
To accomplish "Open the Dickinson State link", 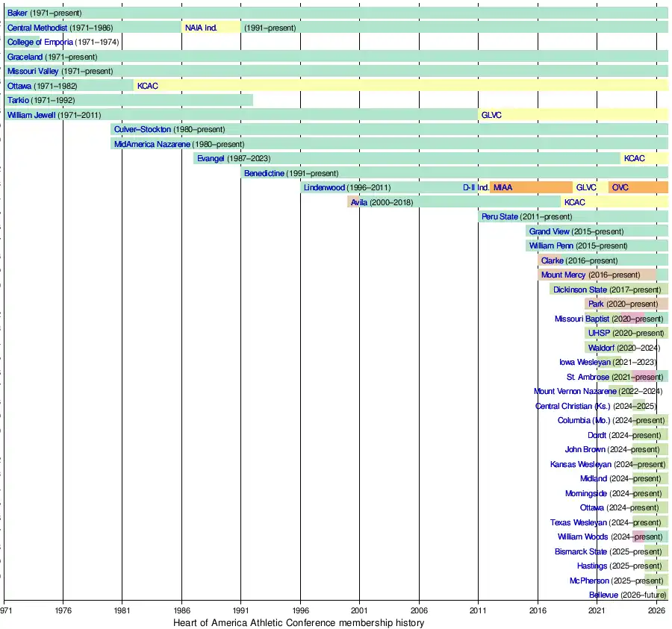I will 580,290.
